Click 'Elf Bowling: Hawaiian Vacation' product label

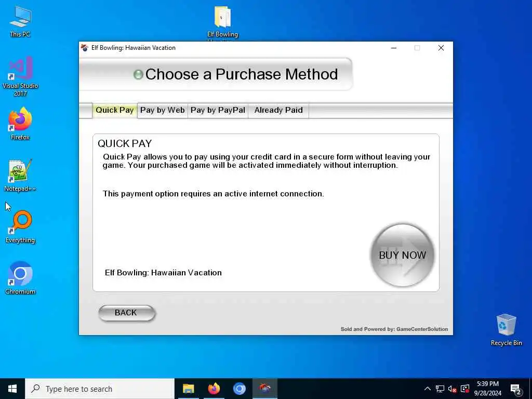[163, 273]
